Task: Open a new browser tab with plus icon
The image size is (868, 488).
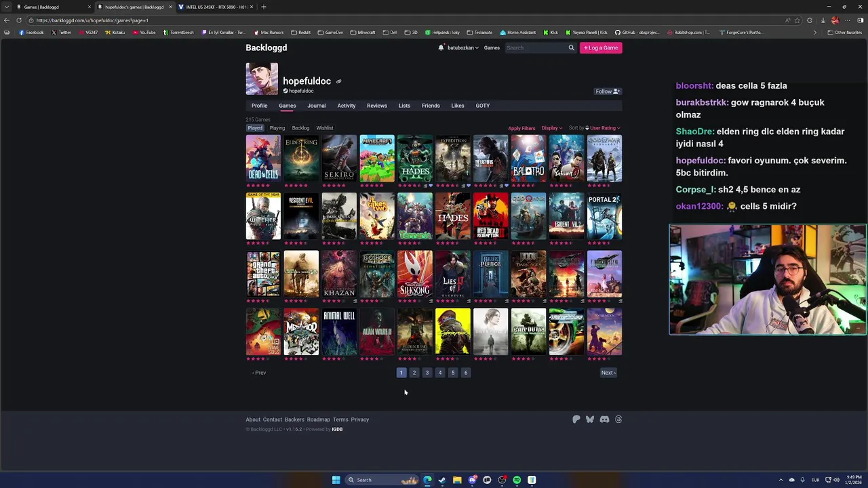Action: point(263,7)
